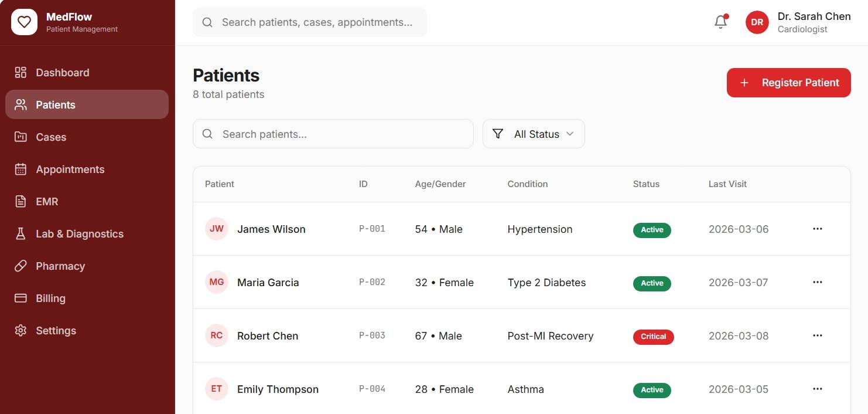Viewport: 868px width, 414px height.
Task: Click the Pharmacy pill icon
Action: pos(20,266)
